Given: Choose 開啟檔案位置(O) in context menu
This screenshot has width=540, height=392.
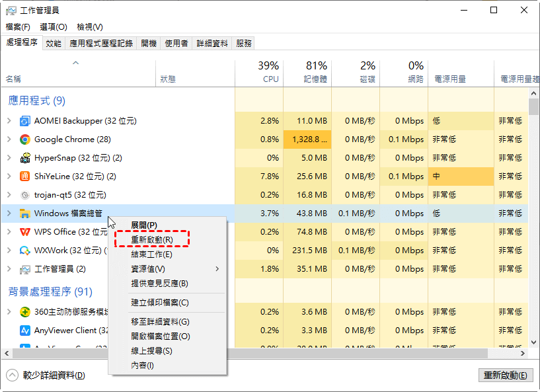Looking at the screenshot, I should click(167, 336).
